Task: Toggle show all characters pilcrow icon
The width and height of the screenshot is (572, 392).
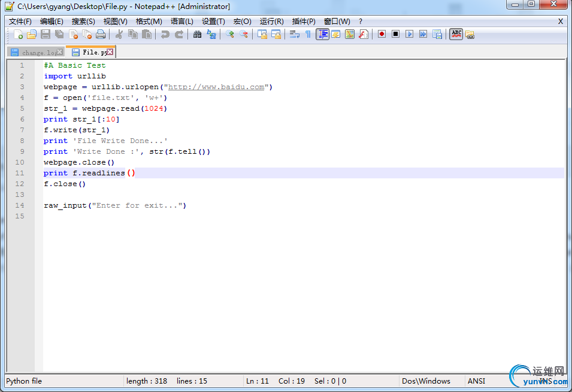Action: tap(308, 35)
